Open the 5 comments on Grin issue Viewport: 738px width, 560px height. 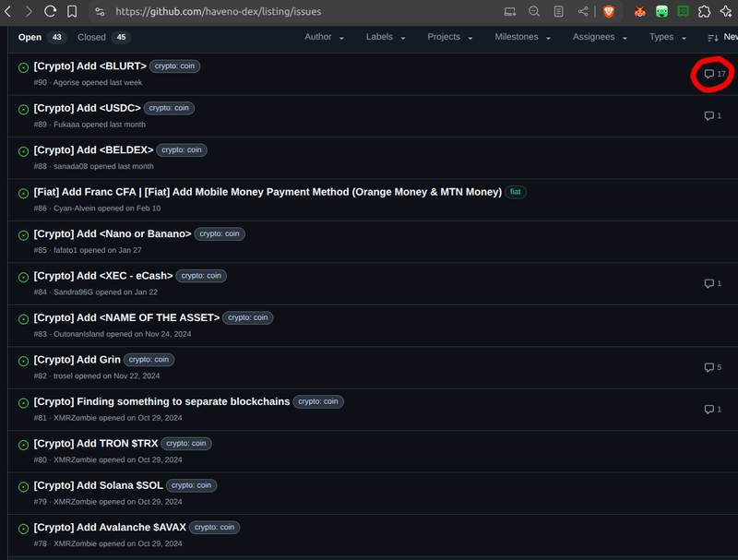tap(712, 367)
